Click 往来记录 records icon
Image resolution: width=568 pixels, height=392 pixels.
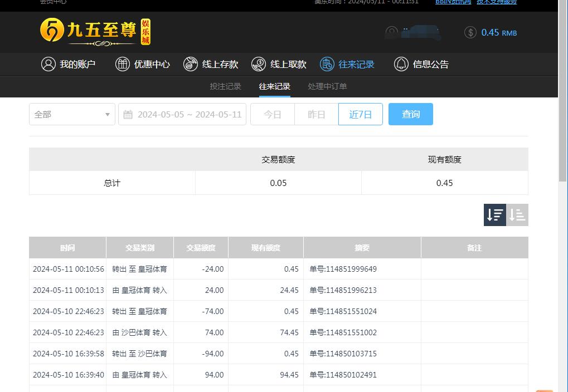[x=327, y=64]
